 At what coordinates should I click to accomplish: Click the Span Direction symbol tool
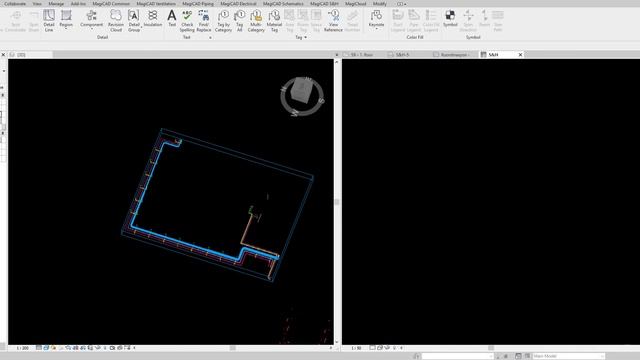(468, 21)
